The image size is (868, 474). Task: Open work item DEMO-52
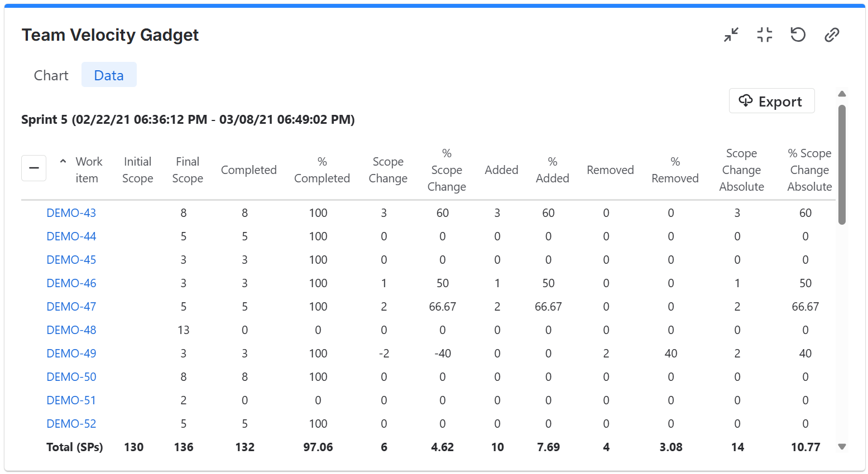71,423
